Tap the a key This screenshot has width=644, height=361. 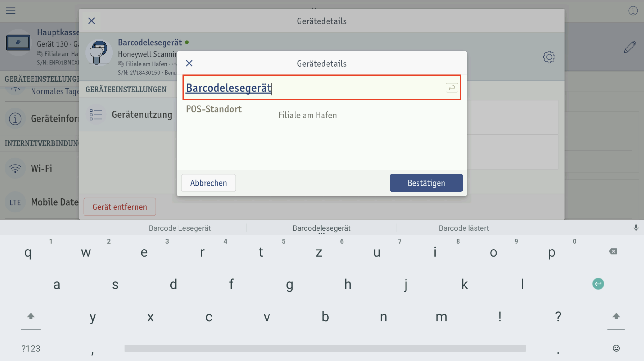(x=57, y=284)
